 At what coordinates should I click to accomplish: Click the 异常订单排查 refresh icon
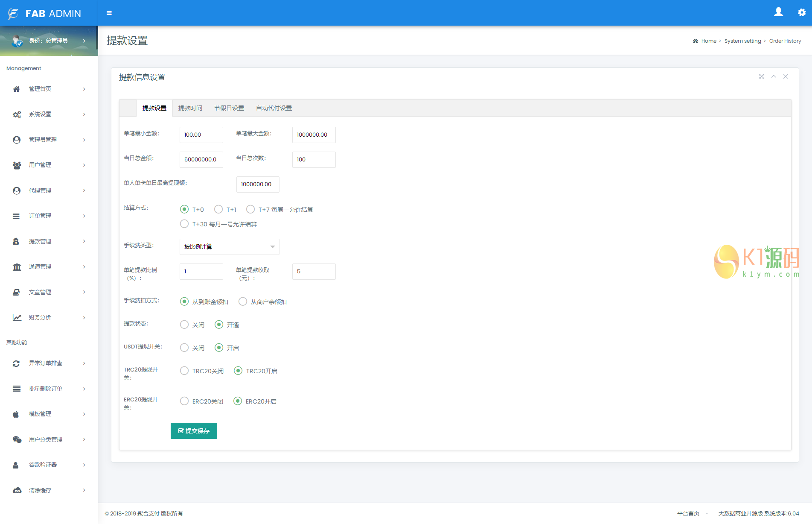coord(16,363)
